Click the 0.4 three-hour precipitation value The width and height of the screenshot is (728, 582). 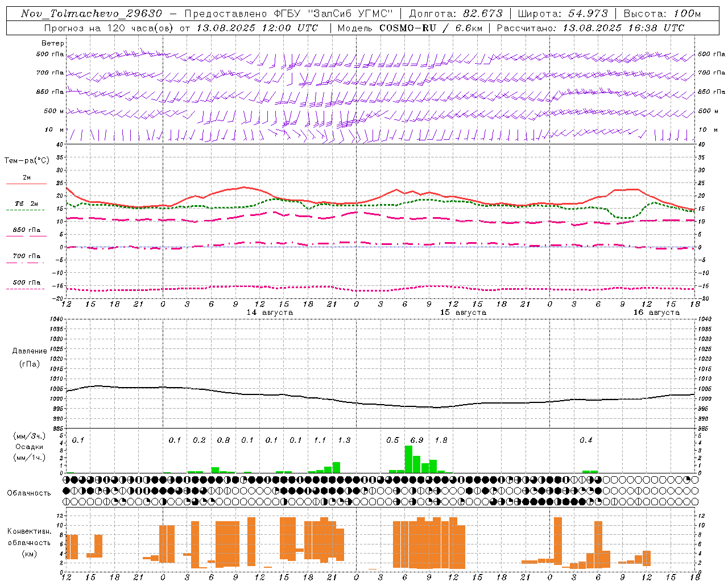[586, 440]
